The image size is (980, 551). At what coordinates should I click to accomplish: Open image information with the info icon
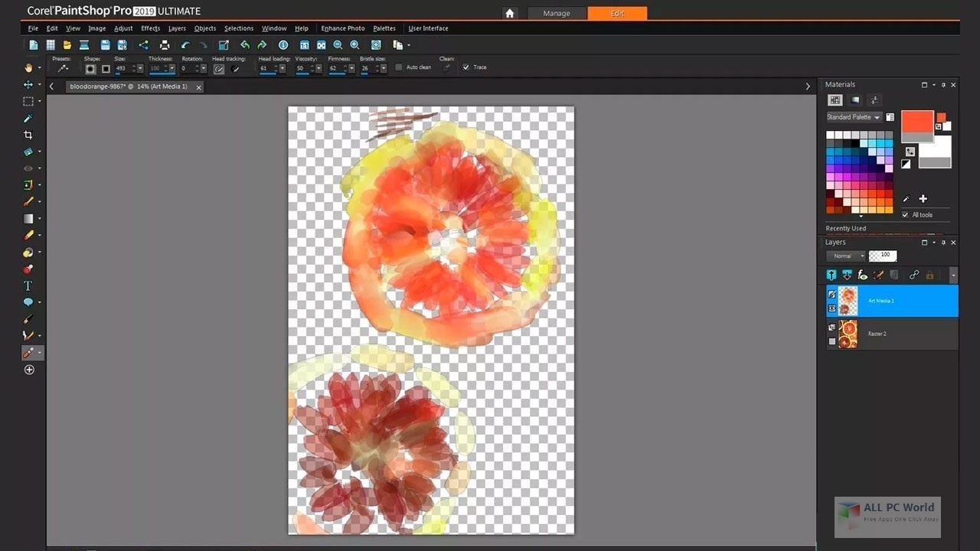point(283,45)
